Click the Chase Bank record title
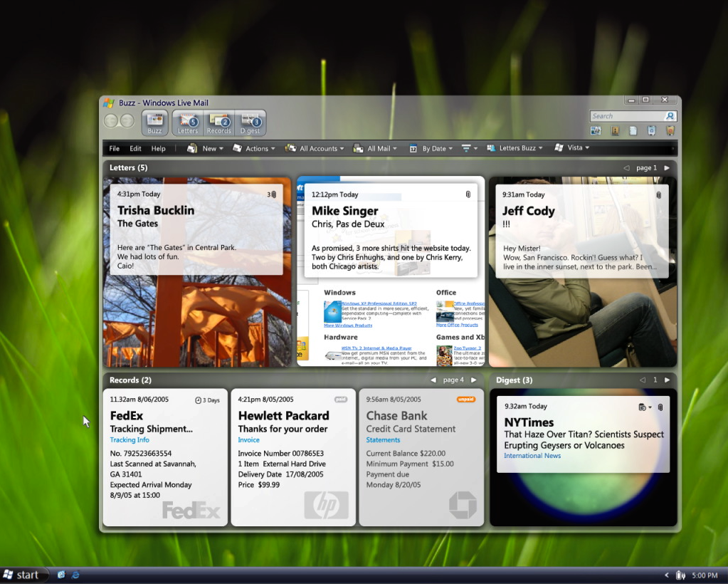 pos(397,416)
